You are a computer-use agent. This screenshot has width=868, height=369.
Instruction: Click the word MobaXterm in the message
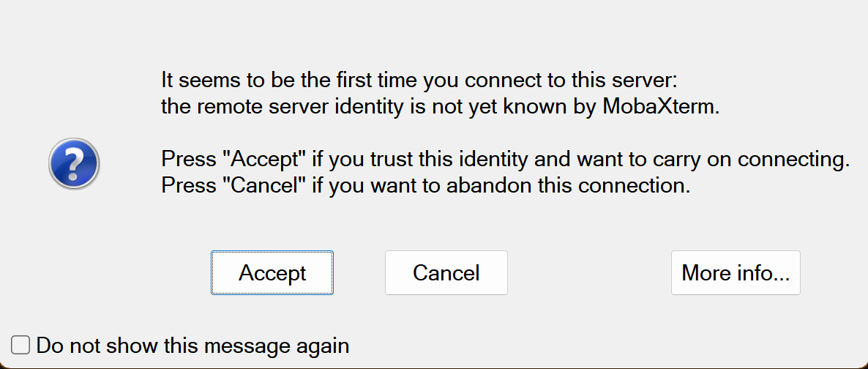coord(660,107)
